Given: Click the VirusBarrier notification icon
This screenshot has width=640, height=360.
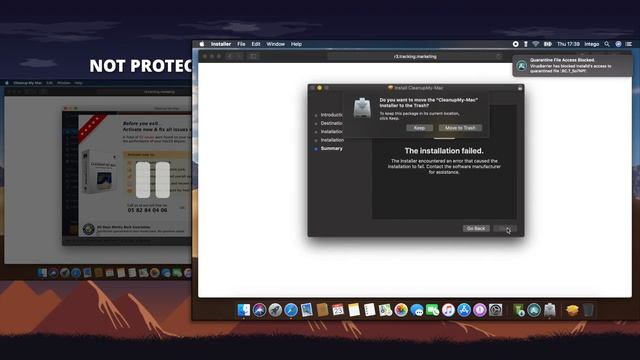Looking at the screenshot, I should coord(522,66).
